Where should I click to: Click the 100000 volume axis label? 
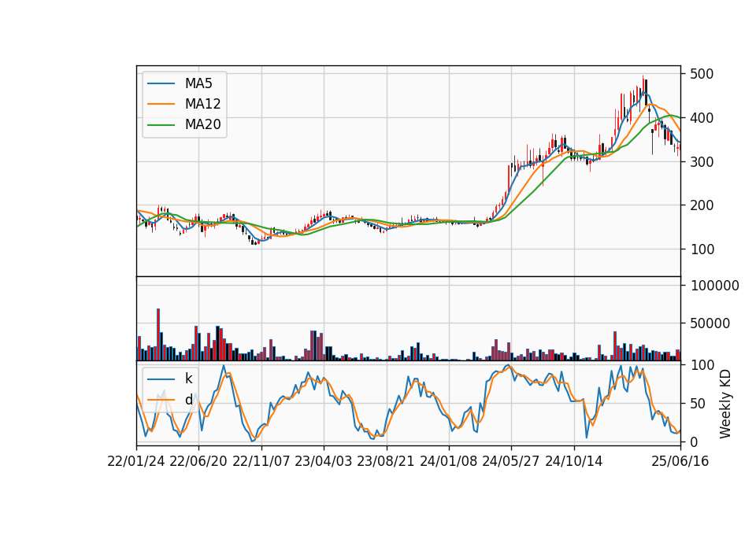click(x=714, y=286)
